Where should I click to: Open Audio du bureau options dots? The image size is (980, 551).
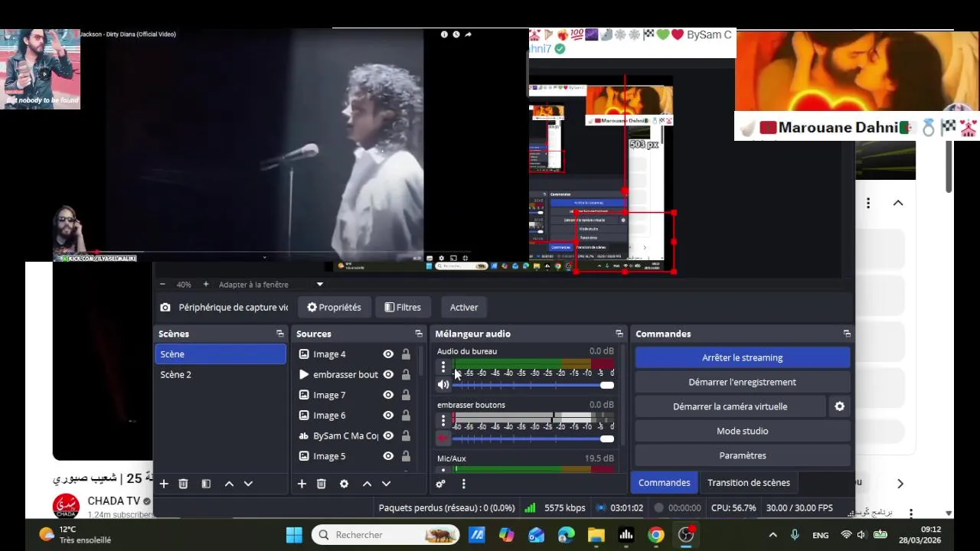click(x=443, y=367)
